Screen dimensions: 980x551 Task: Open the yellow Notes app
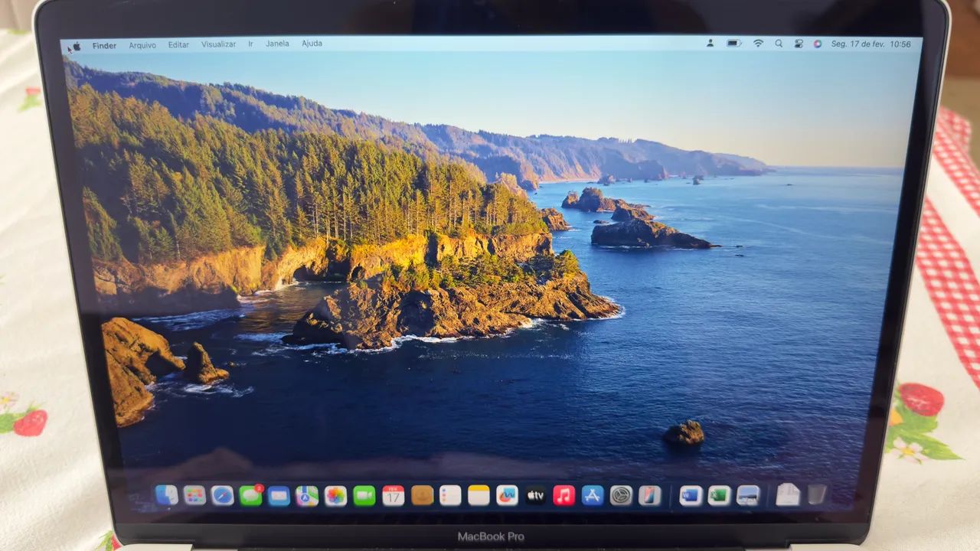pyautogui.click(x=479, y=495)
